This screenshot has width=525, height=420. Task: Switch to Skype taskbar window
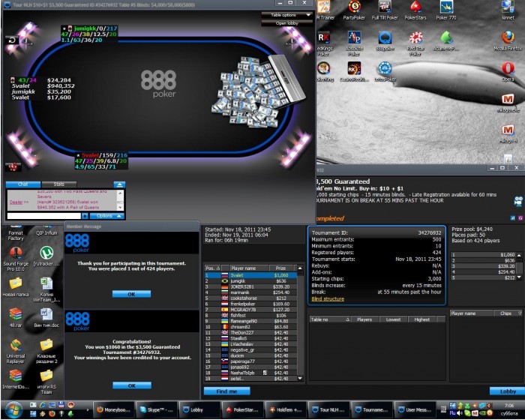tap(156, 409)
